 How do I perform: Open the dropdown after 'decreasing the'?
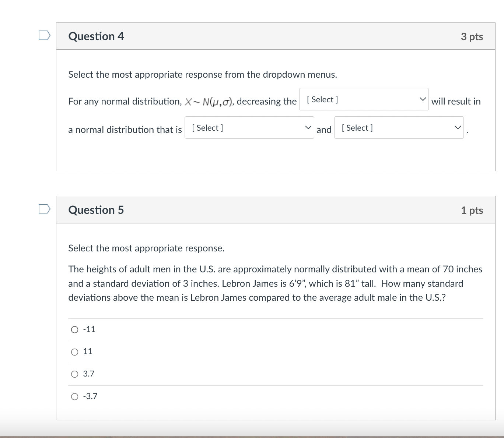tap(364, 99)
